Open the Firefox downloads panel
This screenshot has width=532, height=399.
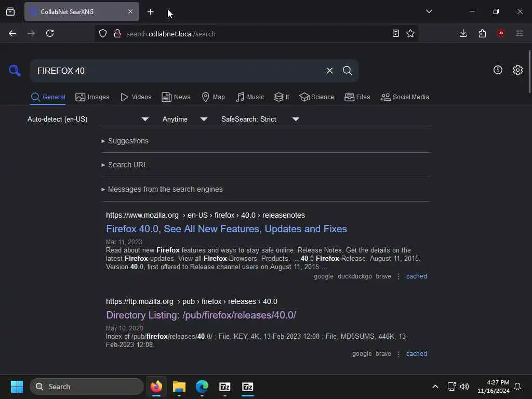point(463,33)
